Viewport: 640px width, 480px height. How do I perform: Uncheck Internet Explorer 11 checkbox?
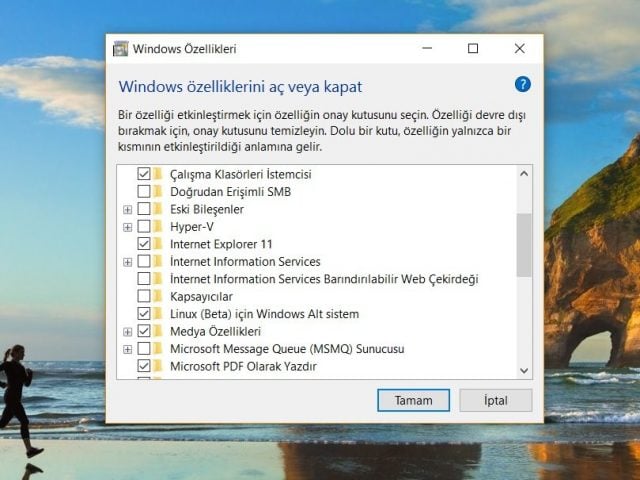tap(144, 244)
